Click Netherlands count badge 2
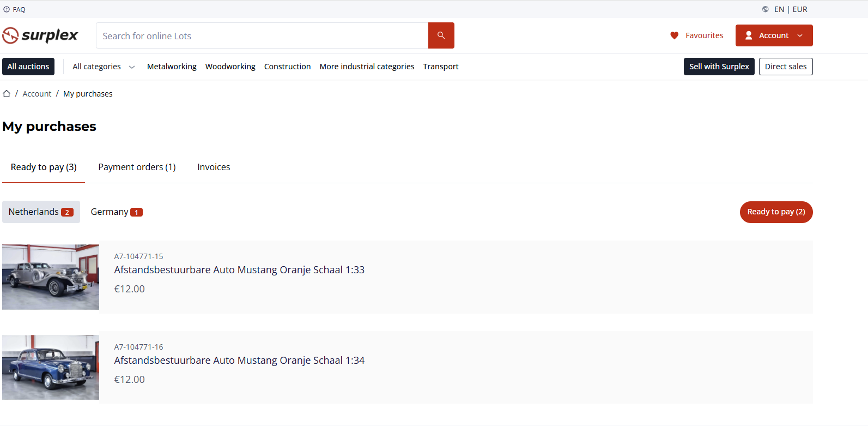Screen dimensions: 868x426 point(67,212)
